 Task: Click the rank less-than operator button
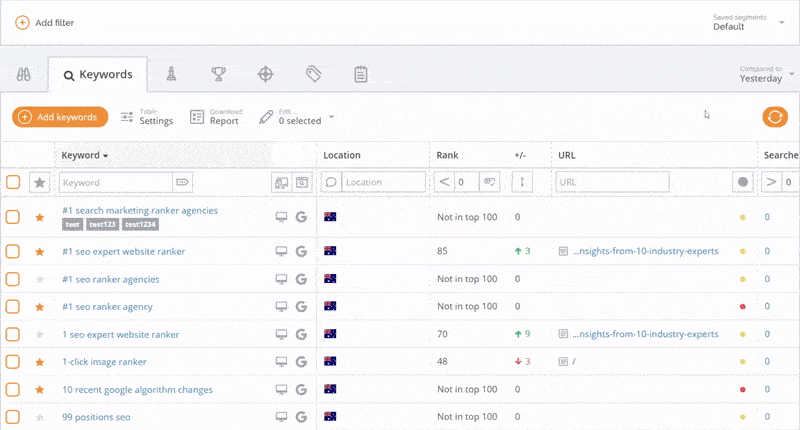[x=444, y=182]
